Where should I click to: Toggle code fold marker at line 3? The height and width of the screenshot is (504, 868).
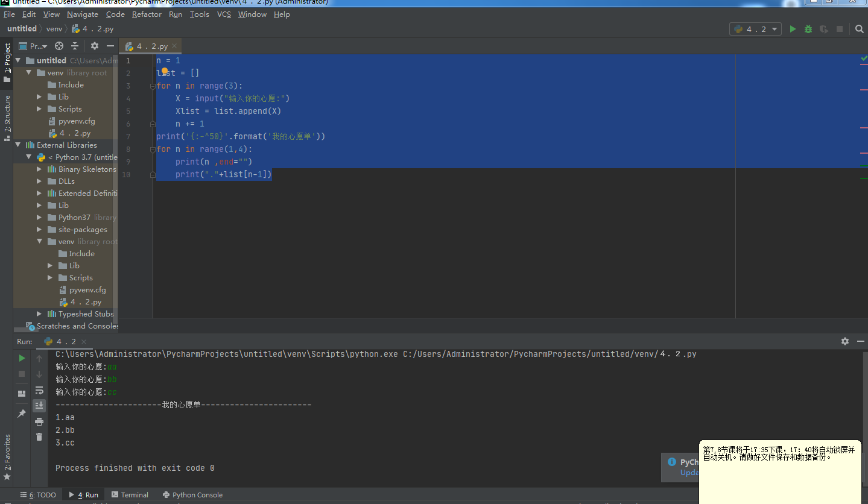[x=153, y=86]
